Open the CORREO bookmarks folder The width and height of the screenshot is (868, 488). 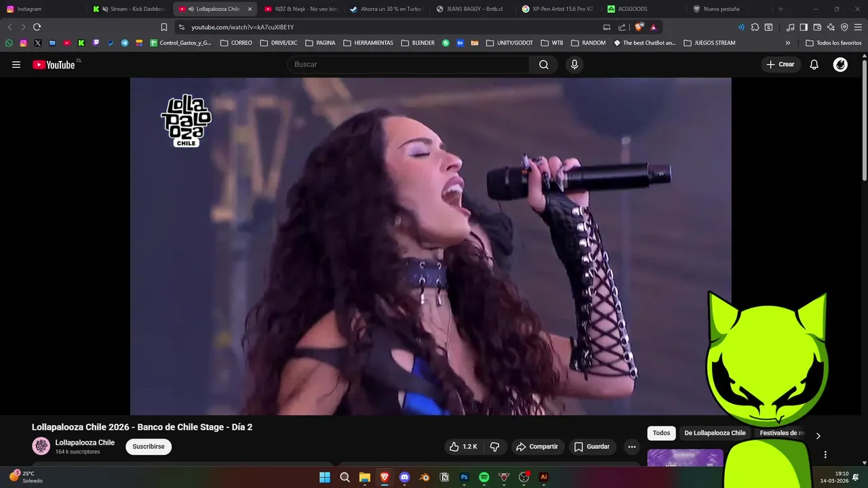(x=236, y=43)
